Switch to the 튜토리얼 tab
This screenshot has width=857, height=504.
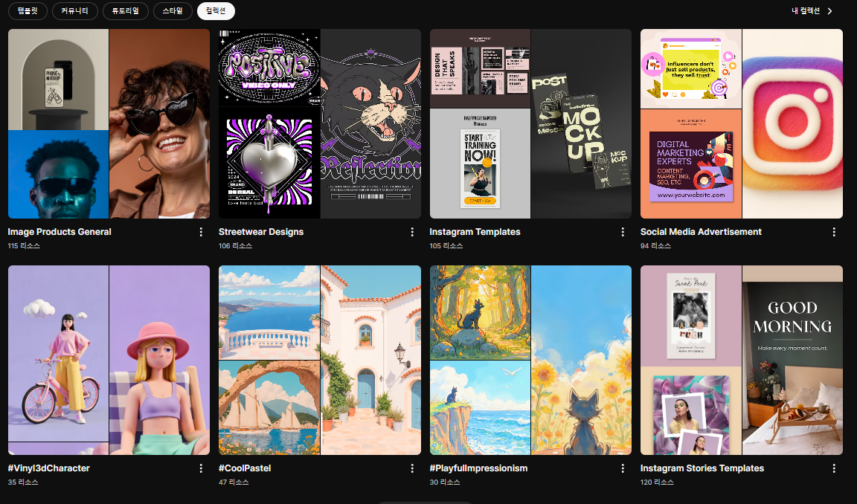[126, 11]
